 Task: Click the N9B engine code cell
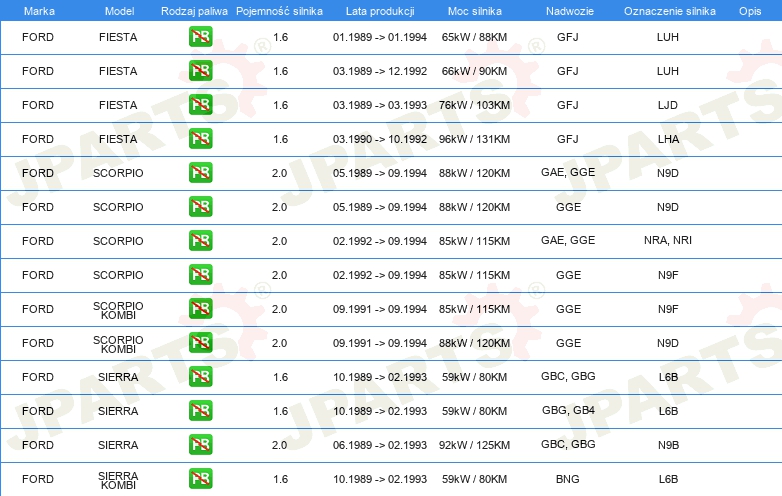click(x=668, y=445)
